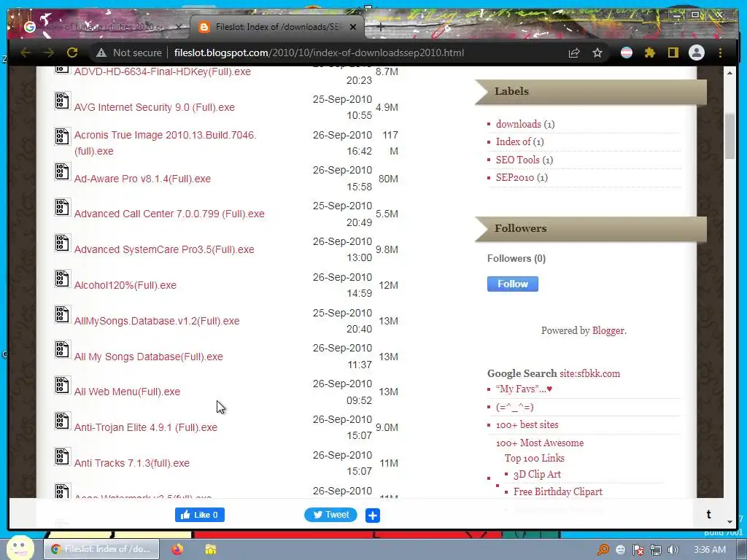This screenshot has height=560, width=747.
Task: Open ADVD-HD-6634-Final-HDKey(Full).exe link
Action: click(163, 71)
